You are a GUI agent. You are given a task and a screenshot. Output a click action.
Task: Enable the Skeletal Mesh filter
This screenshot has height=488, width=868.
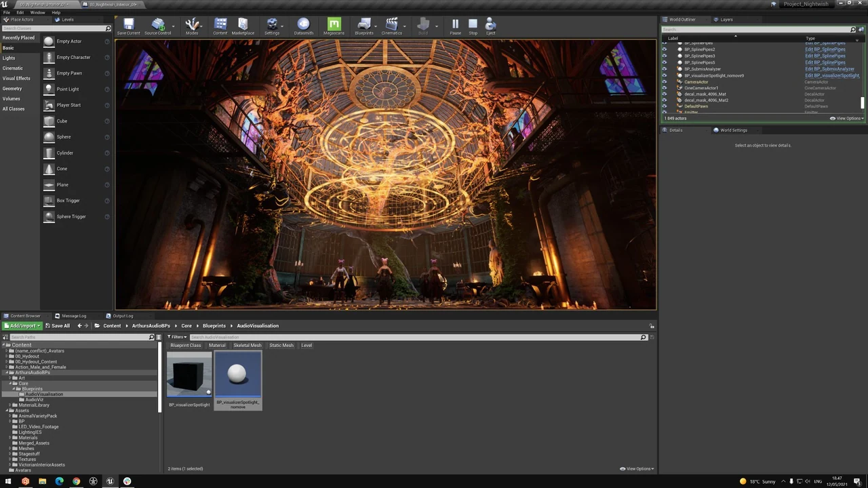tap(248, 346)
